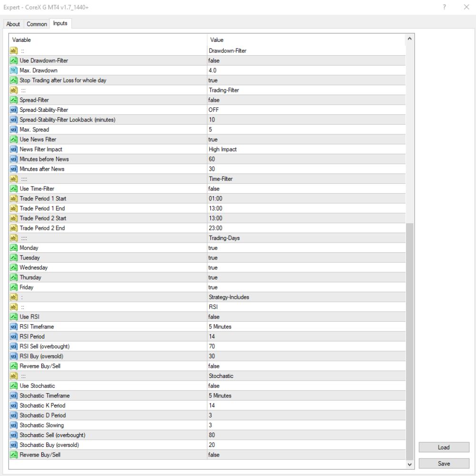Click the icon beside RSI Period
The image size is (476, 476).
(14, 337)
